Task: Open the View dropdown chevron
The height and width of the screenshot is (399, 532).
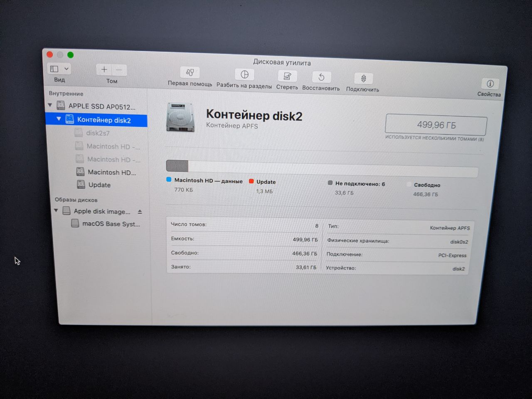Action: pos(66,69)
